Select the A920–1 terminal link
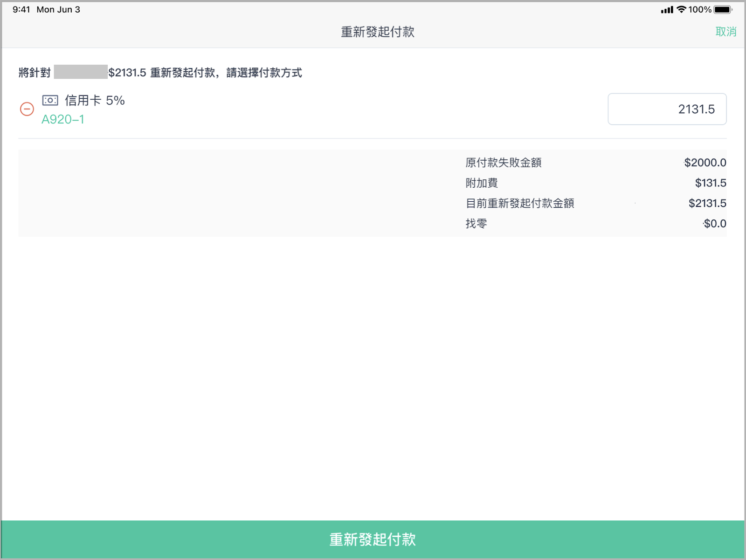Viewport: 746px width, 560px height. 63,119
